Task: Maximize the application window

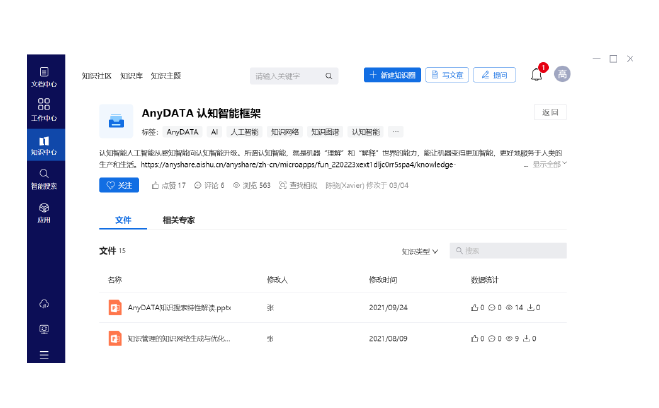Action: [613, 59]
